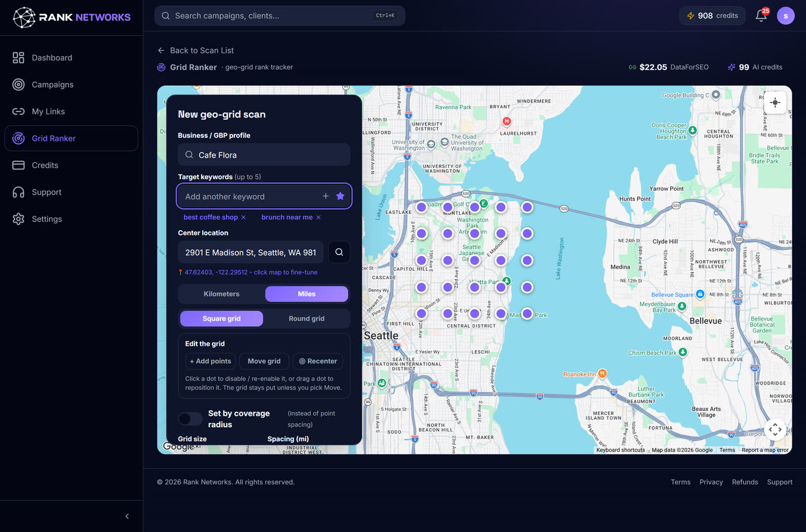
Task: Click the hospital marker near Laurelhurst
Action: pos(507,121)
